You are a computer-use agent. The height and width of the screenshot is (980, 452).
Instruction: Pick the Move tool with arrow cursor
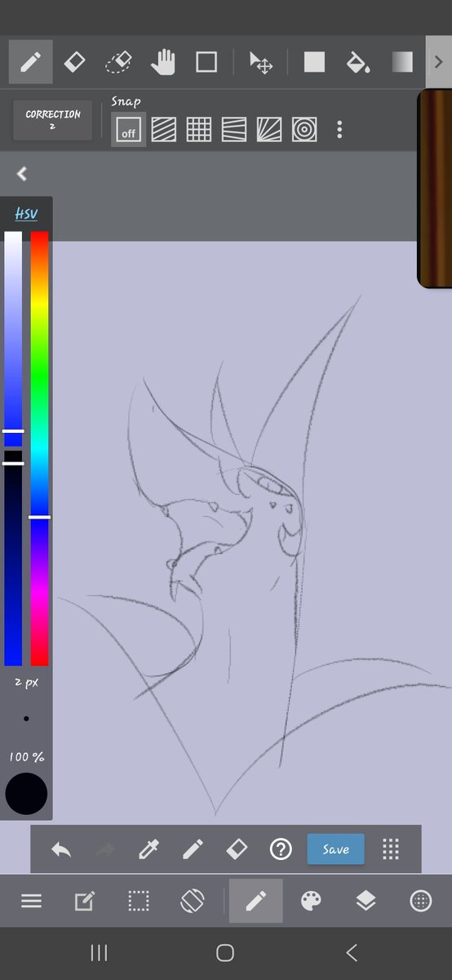[x=261, y=62]
